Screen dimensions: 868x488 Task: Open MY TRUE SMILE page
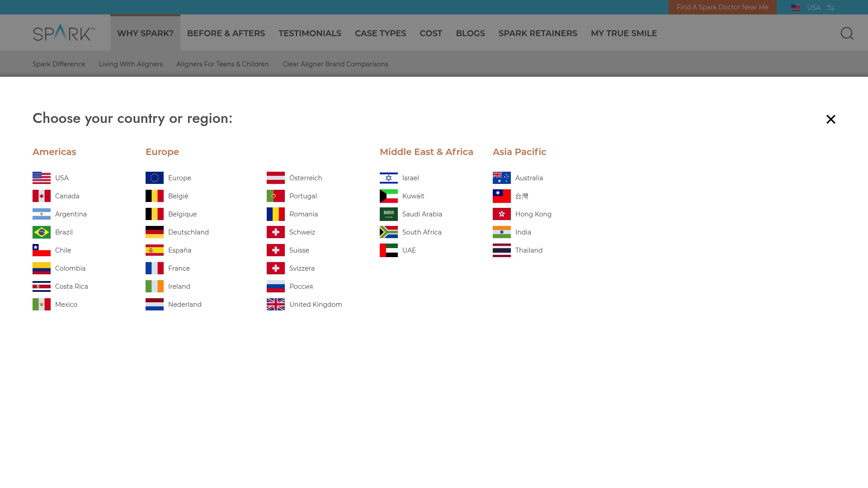(624, 33)
